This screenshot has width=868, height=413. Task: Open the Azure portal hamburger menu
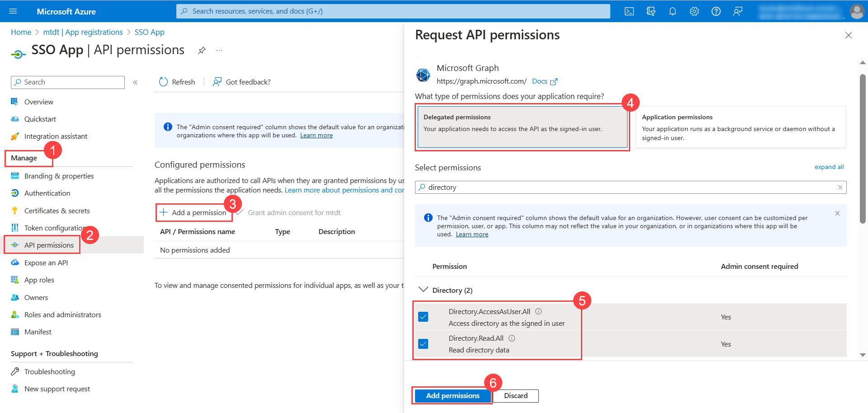pos(13,11)
